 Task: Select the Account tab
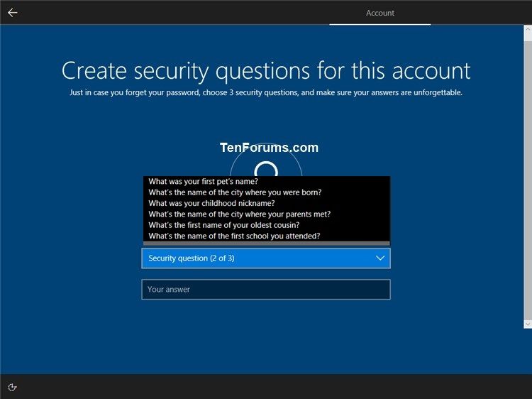(380, 13)
